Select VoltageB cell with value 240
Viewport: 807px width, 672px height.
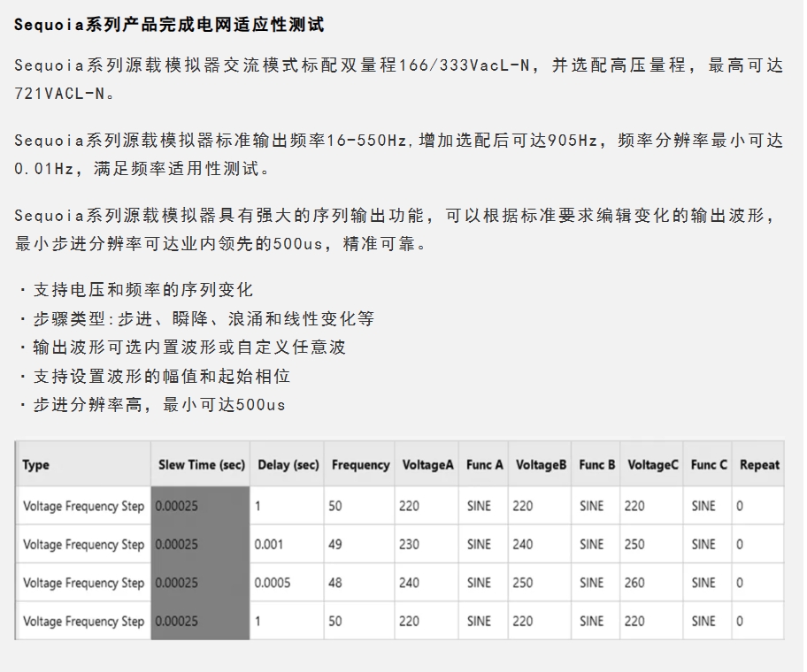click(540, 544)
